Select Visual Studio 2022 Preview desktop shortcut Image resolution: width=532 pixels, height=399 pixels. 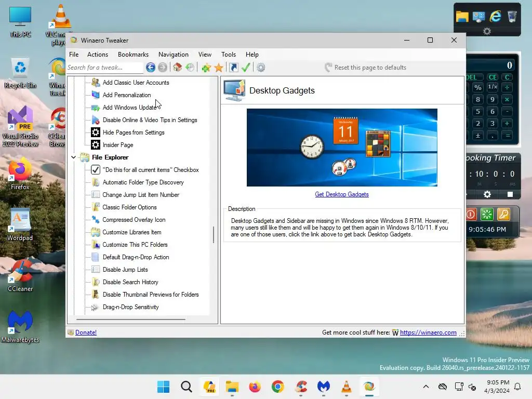20,126
